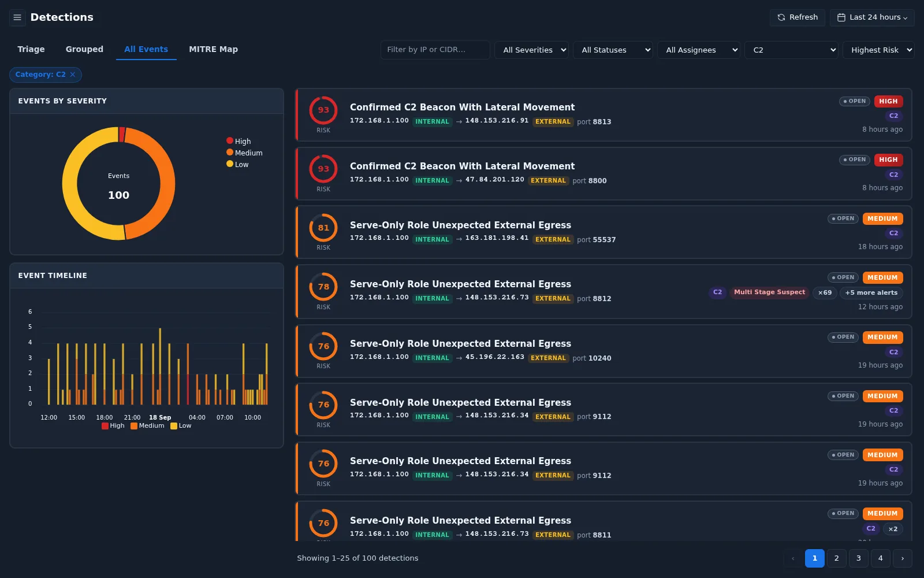Click the yellow Low donut segment
Image resolution: width=924 pixels, height=578 pixels.
click(x=70, y=184)
